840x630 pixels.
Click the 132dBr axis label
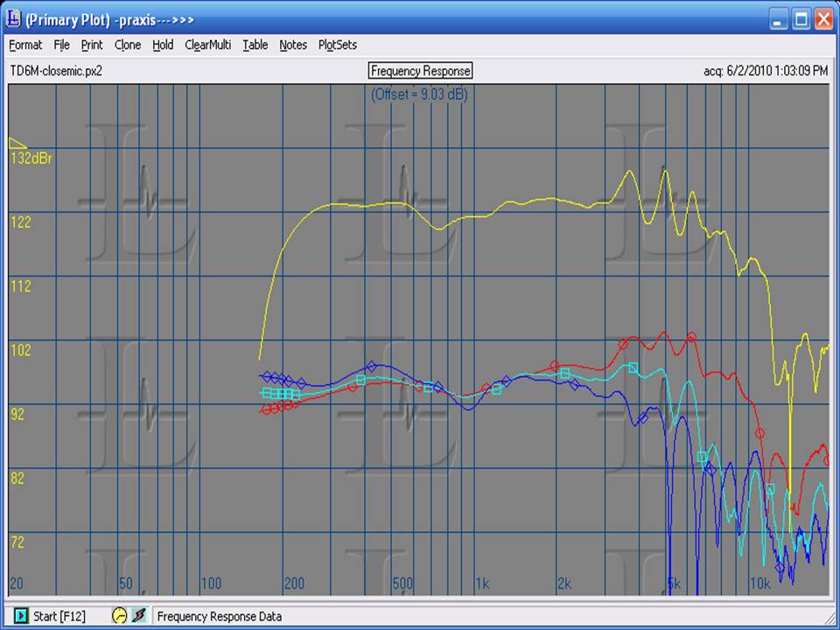(31, 158)
